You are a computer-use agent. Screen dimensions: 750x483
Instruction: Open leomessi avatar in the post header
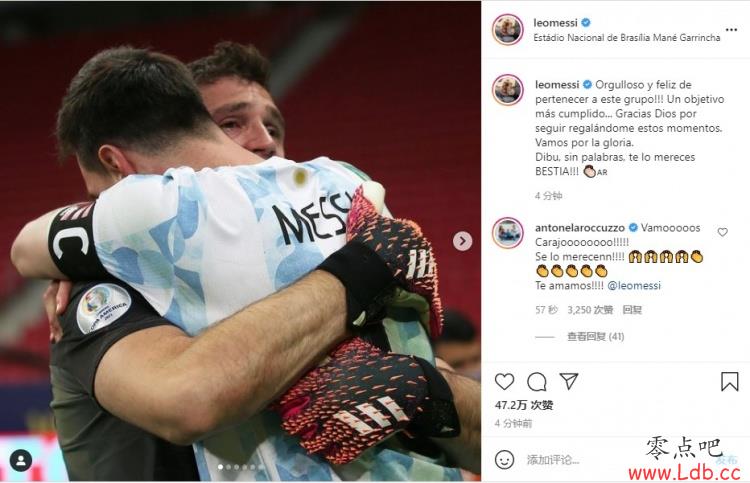[x=507, y=30]
